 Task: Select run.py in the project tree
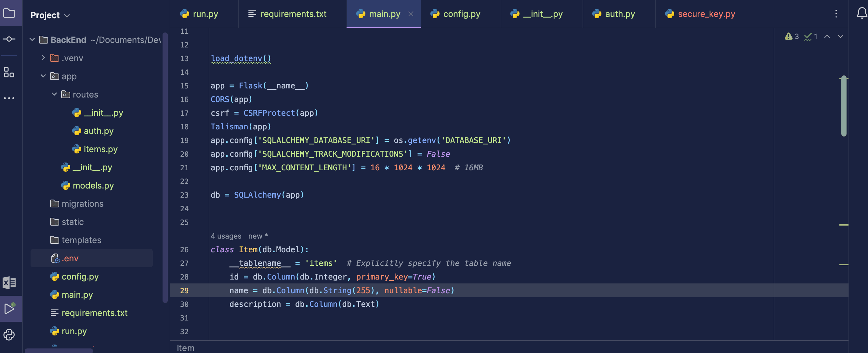(68, 331)
